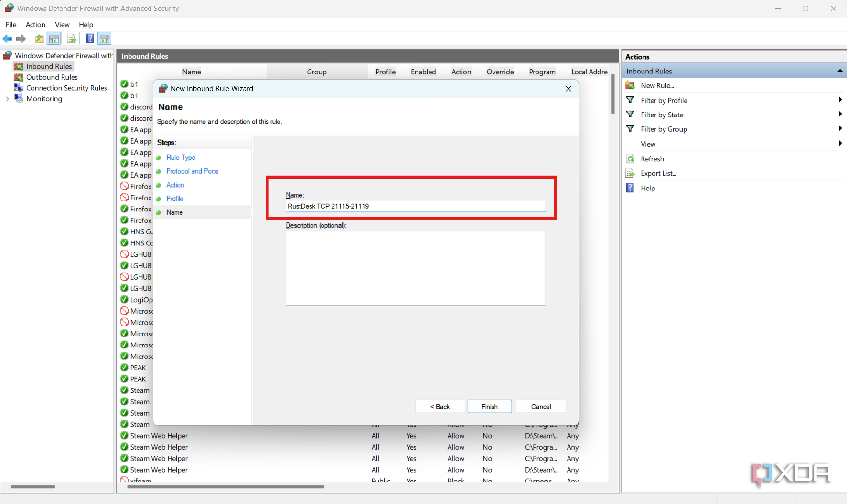This screenshot has height=504, width=847.
Task: Click the blue Back arrow in toolbar
Action: 8,39
